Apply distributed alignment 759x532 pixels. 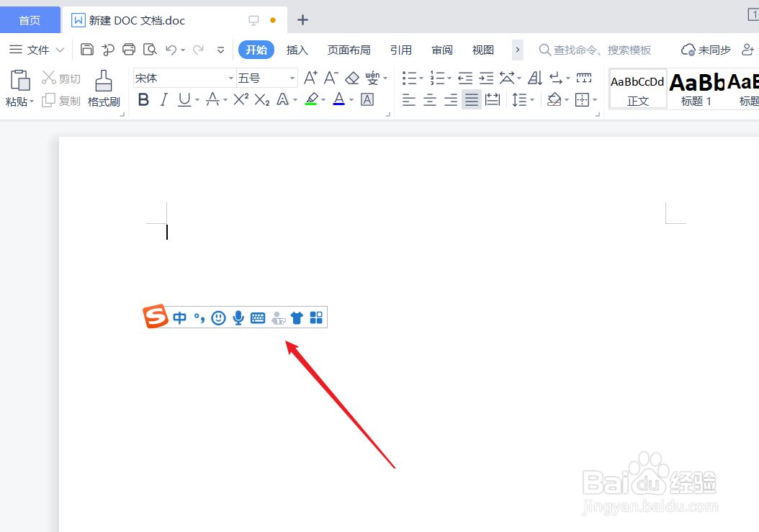pyautogui.click(x=493, y=100)
